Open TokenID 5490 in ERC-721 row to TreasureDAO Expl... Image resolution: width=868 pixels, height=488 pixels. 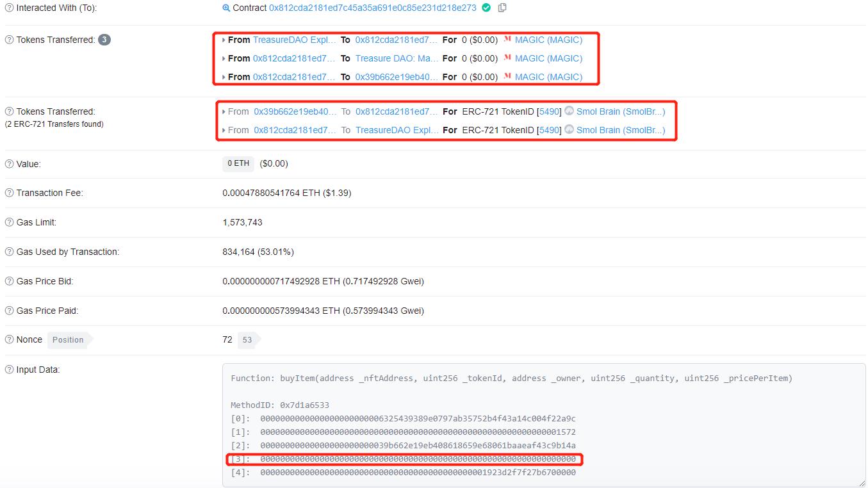coord(549,130)
